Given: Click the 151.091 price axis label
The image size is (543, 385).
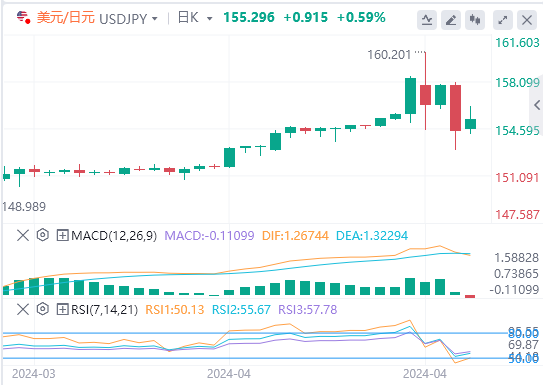Looking at the screenshot, I should tap(517, 178).
